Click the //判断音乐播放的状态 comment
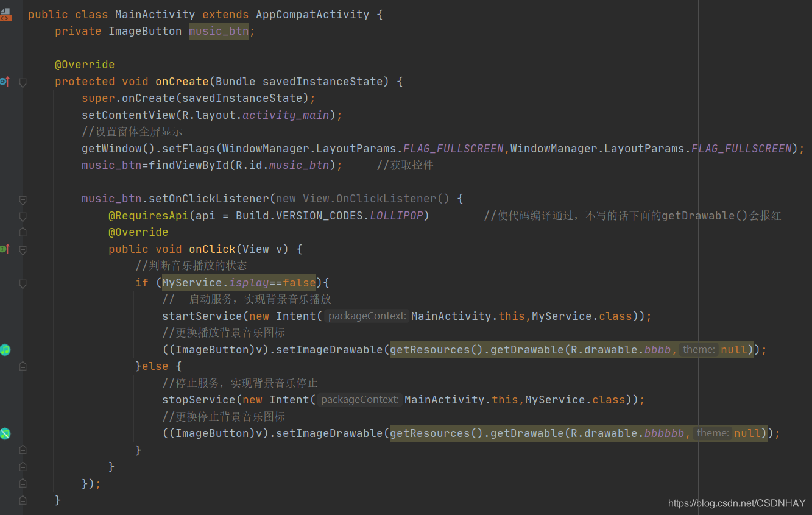 click(191, 266)
